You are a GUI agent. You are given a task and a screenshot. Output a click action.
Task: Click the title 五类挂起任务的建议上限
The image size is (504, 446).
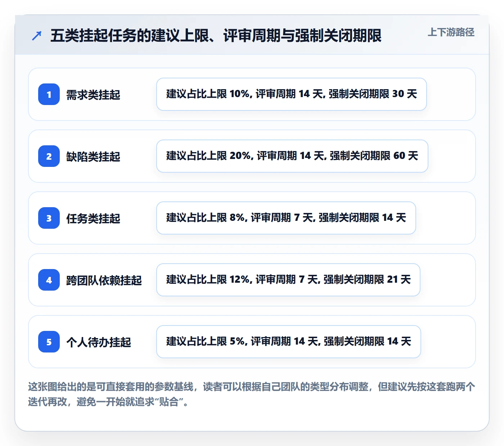point(216,36)
